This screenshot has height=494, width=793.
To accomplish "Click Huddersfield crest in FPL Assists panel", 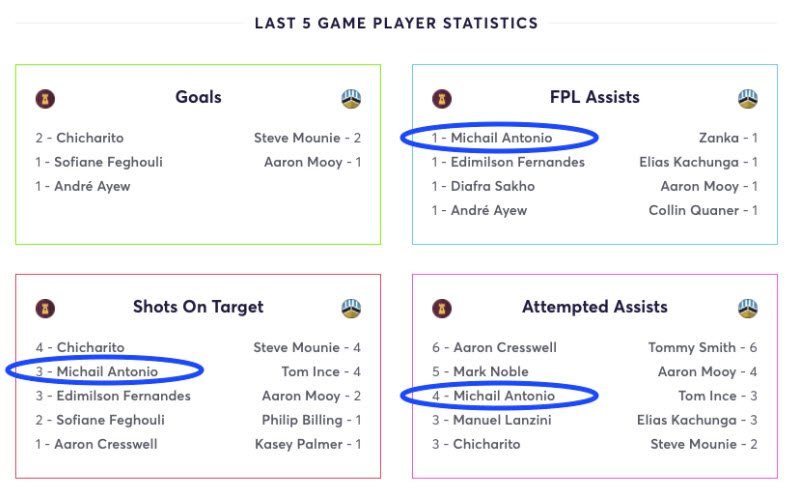I will [x=747, y=99].
